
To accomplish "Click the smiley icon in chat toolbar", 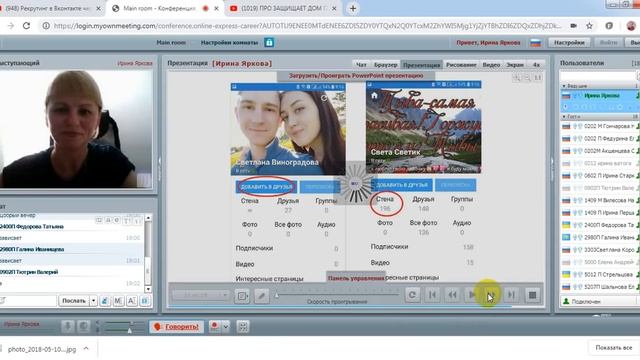I will (105, 301).
